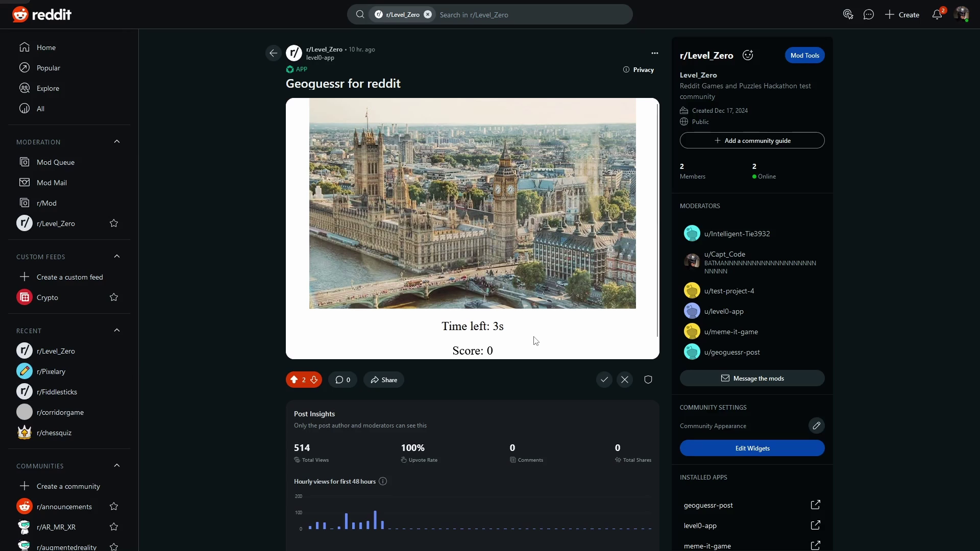Open the chat icon in header

[x=869, y=15]
